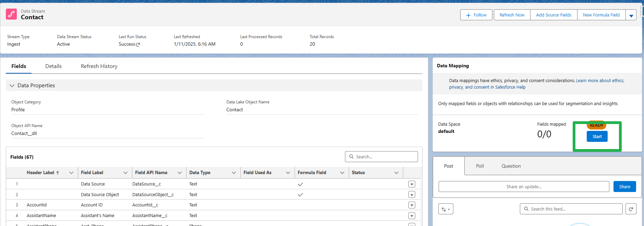Image resolution: width=644 pixels, height=226 pixels.
Task: Open row actions for AccountId field
Action: 412,205
